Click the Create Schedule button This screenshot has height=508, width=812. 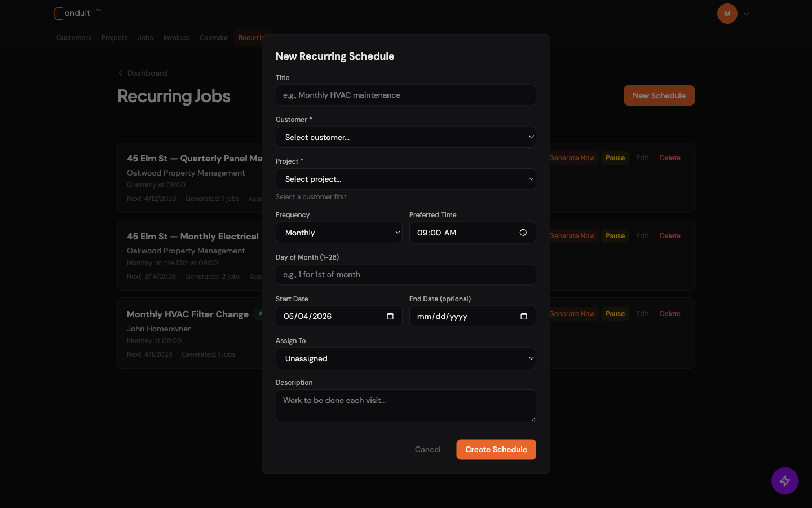[496, 449]
